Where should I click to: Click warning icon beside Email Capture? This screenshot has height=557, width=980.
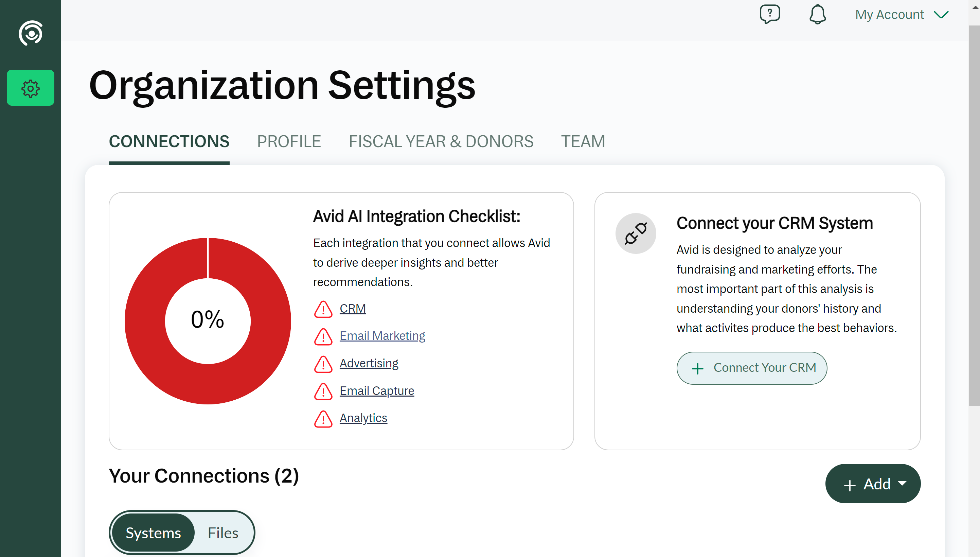tap(323, 391)
